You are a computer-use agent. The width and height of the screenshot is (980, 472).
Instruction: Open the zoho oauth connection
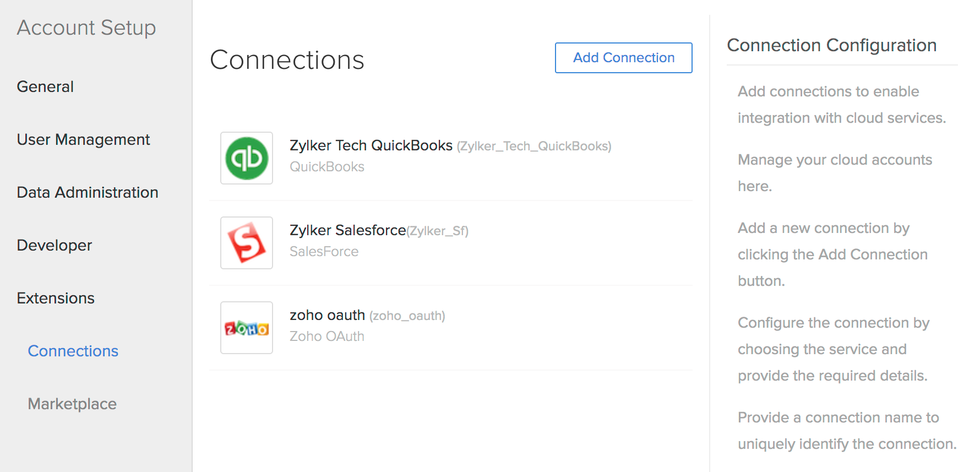click(x=327, y=315)
